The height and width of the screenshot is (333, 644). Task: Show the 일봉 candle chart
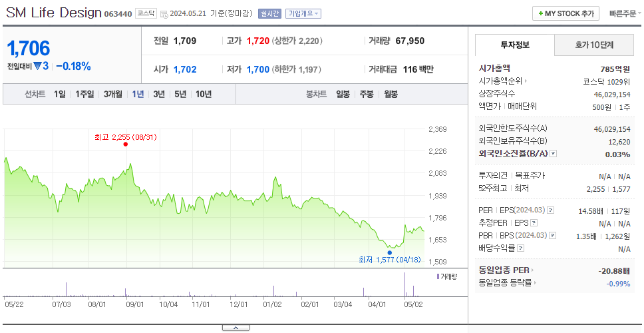coord(343,94)
